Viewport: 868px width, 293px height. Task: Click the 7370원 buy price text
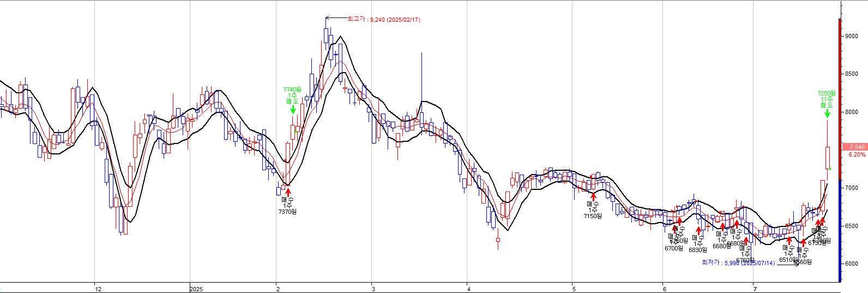(287, 212)
